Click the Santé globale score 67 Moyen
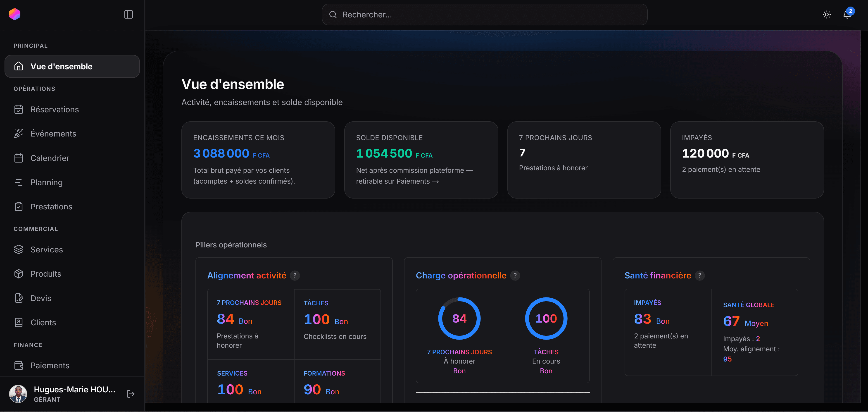Viewport: 868px width, 412px height. (x=746, y=321)
